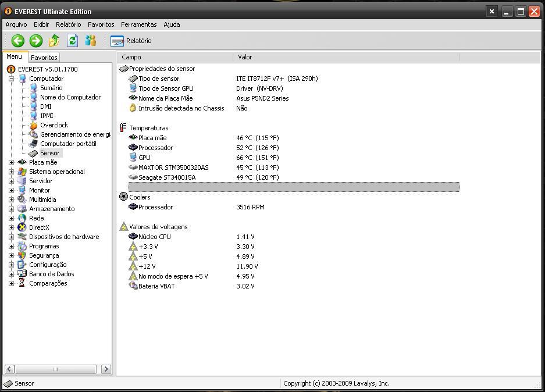This screenshot has width=545, height=392.
Task: Click the Temperaturas thermometer icon
Action: click(123, 128)
